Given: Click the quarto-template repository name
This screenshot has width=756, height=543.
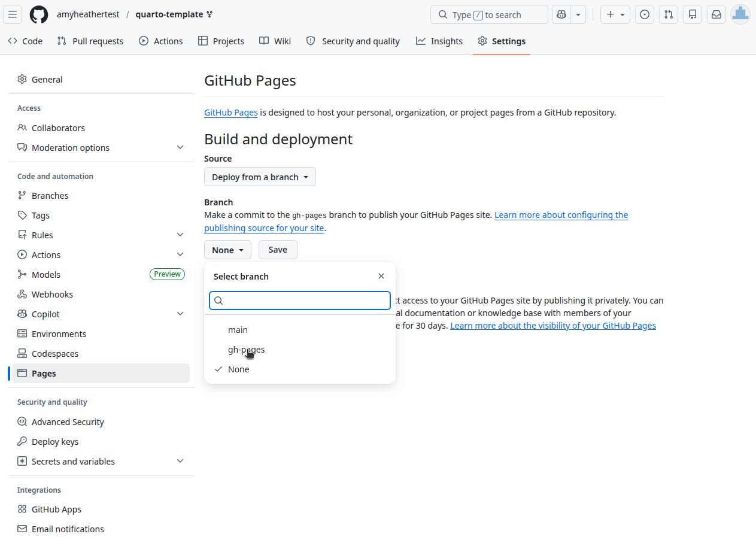Looking at the screenshot, I should pos(169,14).
